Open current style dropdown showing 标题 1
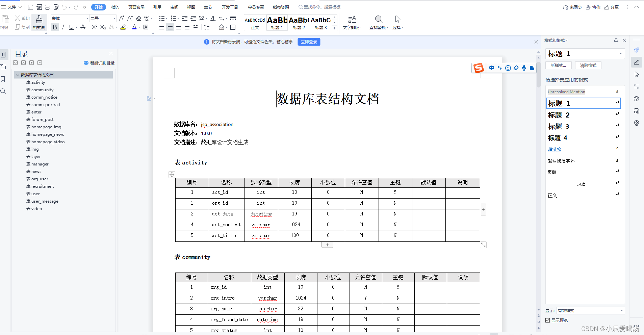The image size is (644, 335). (x=620, y=53)
